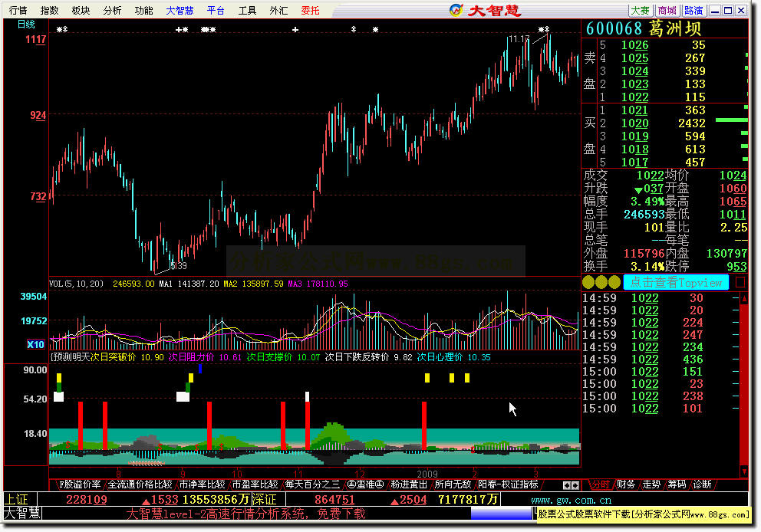Click the tick list scrollbar down arrow
The height and width of the screenshot is (532, 761).
(744, 471)
